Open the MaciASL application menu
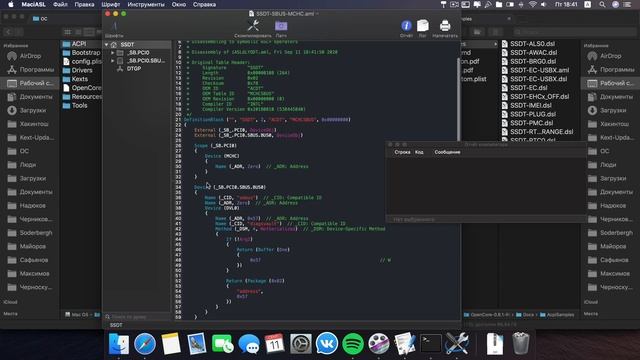640x360 pixels. point(33,4)
